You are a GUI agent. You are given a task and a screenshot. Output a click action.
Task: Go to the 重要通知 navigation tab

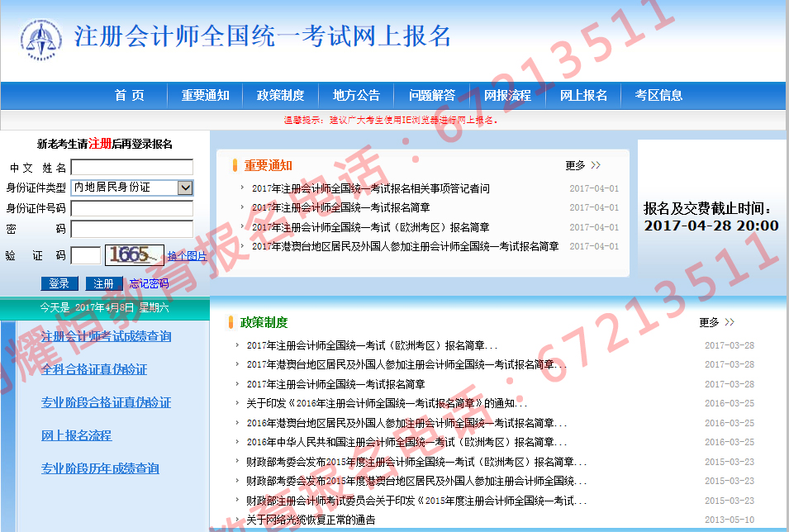pyautogui.click(x=205, y=96)
